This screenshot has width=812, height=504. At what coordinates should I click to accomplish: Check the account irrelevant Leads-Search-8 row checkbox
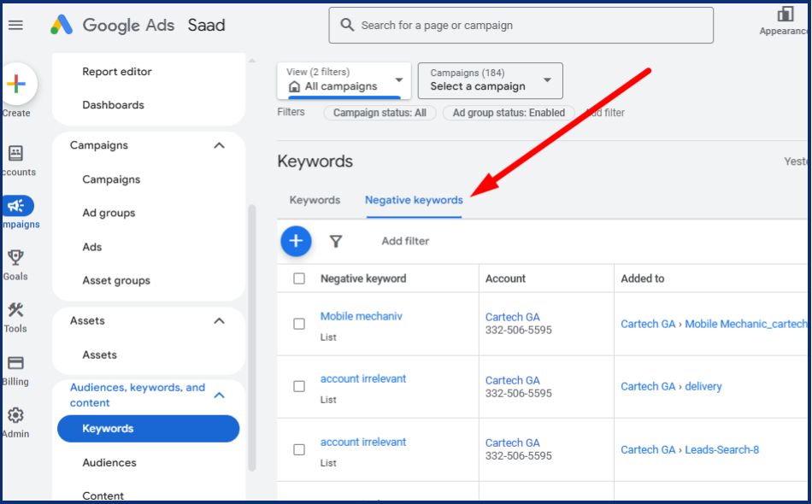(299, 449)
